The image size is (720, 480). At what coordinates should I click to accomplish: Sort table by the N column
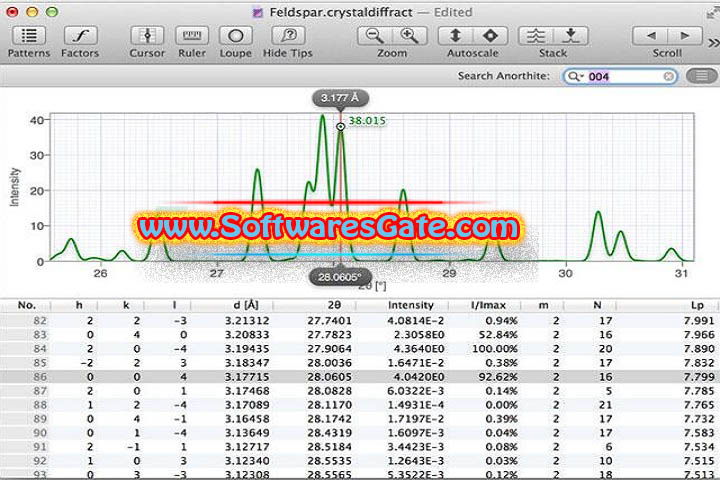(x=597, y=305)
